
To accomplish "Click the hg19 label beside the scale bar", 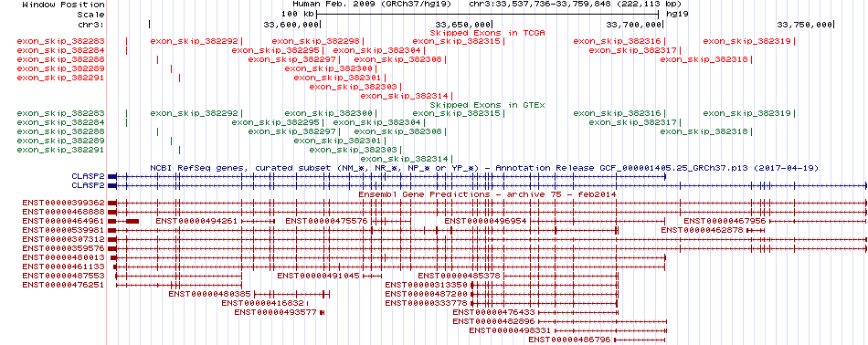I will (x=678, y=15).
